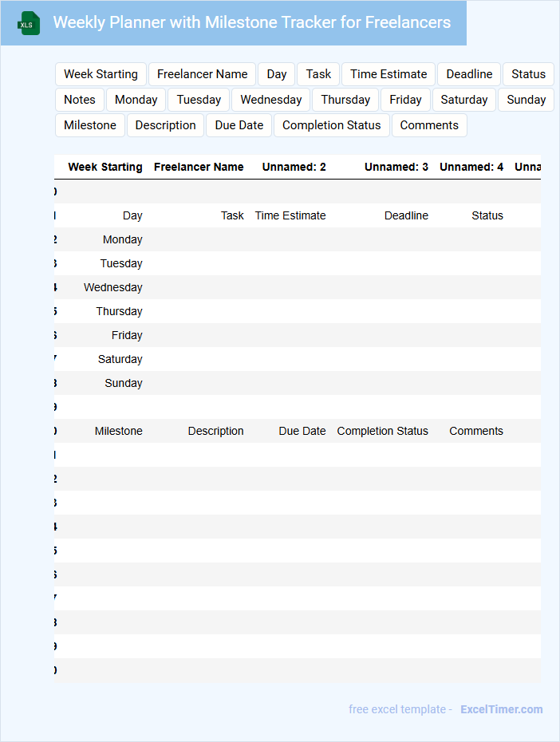
Task: Click the Sunday tag chip
Action: click(526, 100)
